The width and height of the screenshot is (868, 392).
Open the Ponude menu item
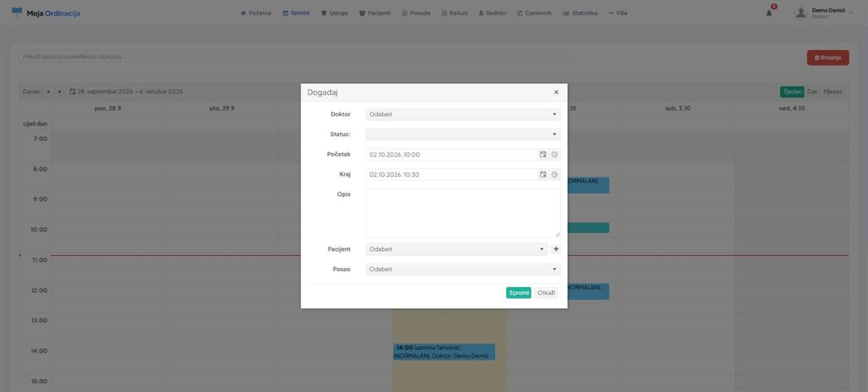pos(416,13)
